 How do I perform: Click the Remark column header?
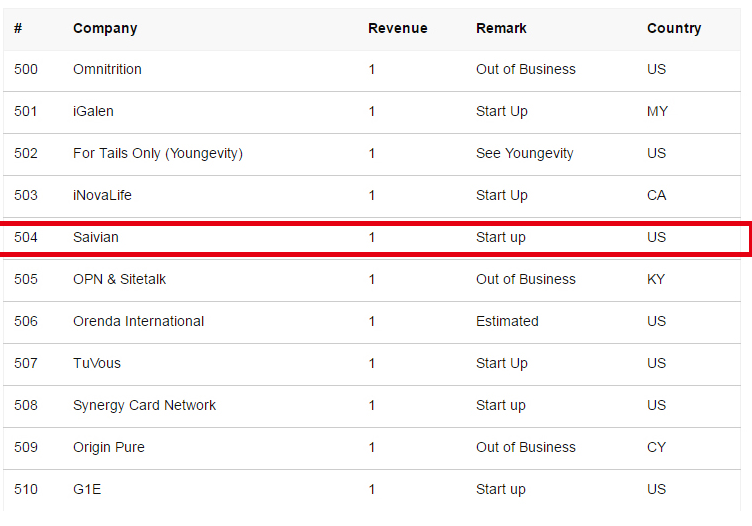[501, 28]
